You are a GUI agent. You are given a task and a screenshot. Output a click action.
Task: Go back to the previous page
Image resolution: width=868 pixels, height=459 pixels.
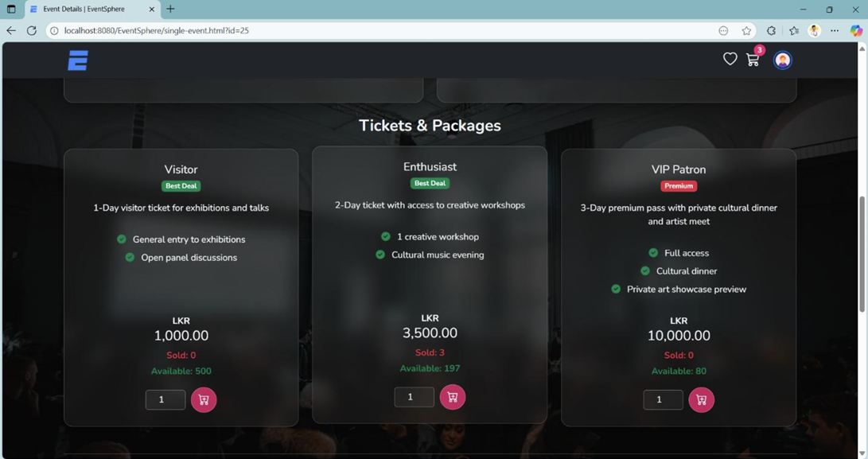click(11, 31)
